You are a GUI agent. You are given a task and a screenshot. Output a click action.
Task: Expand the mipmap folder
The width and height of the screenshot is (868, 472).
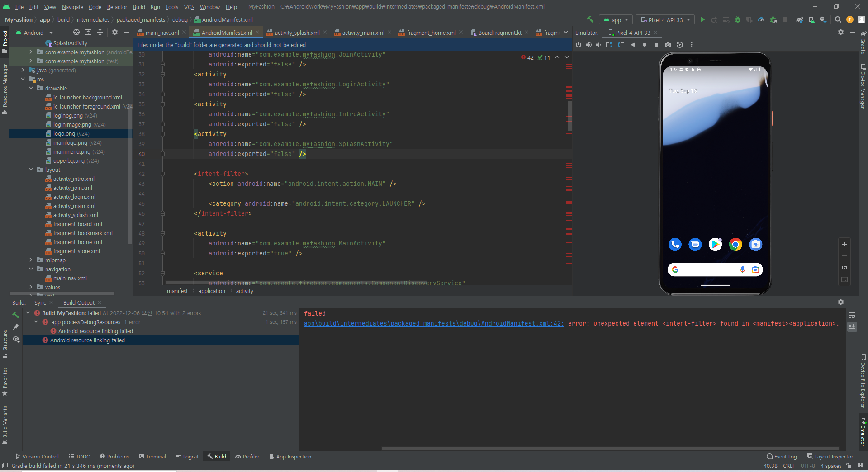31,260
